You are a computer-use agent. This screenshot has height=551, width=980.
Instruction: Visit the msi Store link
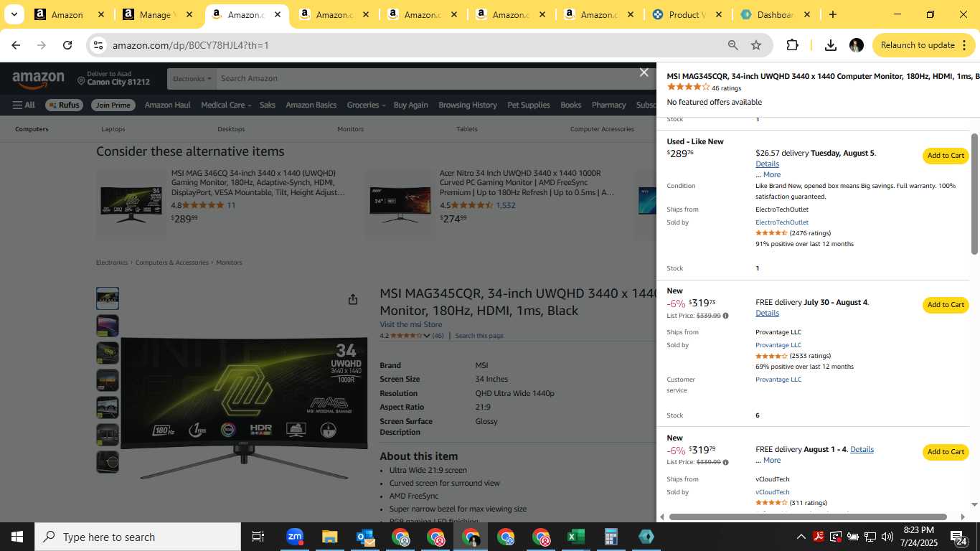point(411,324)
